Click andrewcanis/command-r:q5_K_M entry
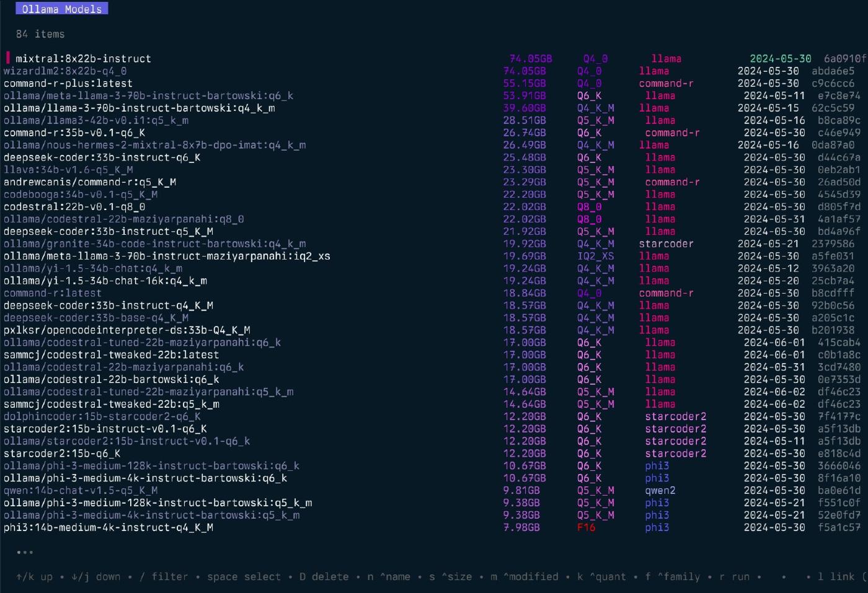The image size is (868, 593). click(x=90, y=182)
